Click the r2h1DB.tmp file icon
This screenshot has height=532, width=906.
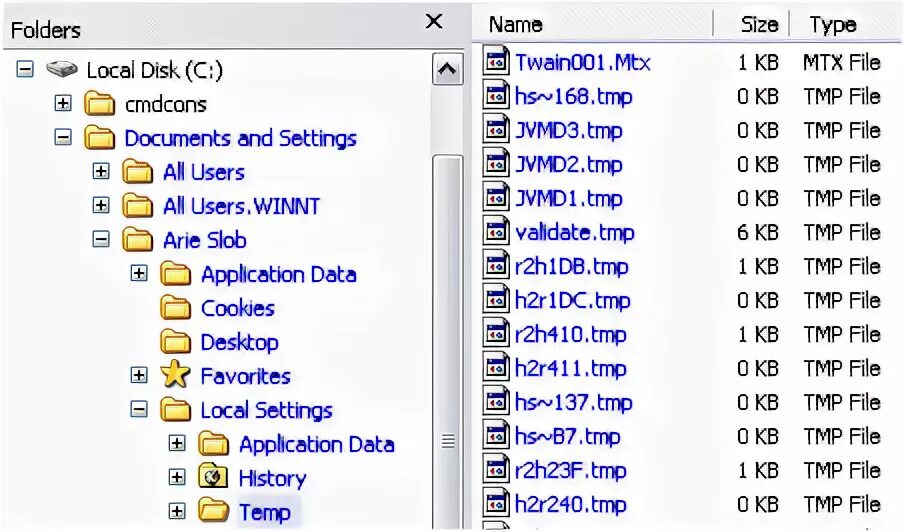tap(496, 265)
